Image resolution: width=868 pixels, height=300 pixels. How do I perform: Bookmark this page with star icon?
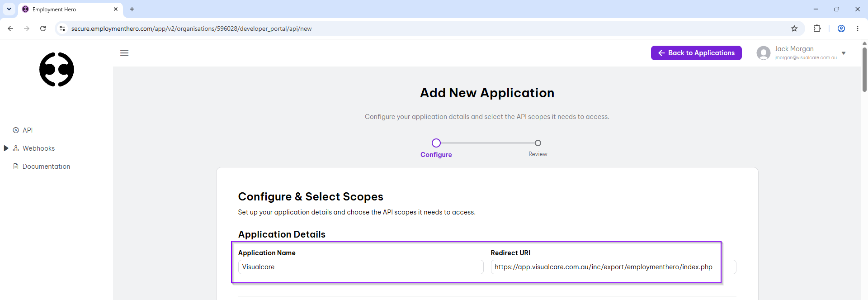[x=794, y=29]
